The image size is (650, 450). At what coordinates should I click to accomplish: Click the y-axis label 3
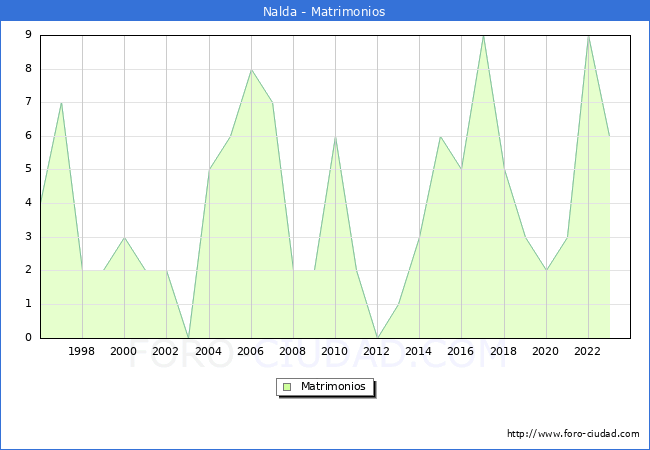pyautogui.click(x=28, y=237)
